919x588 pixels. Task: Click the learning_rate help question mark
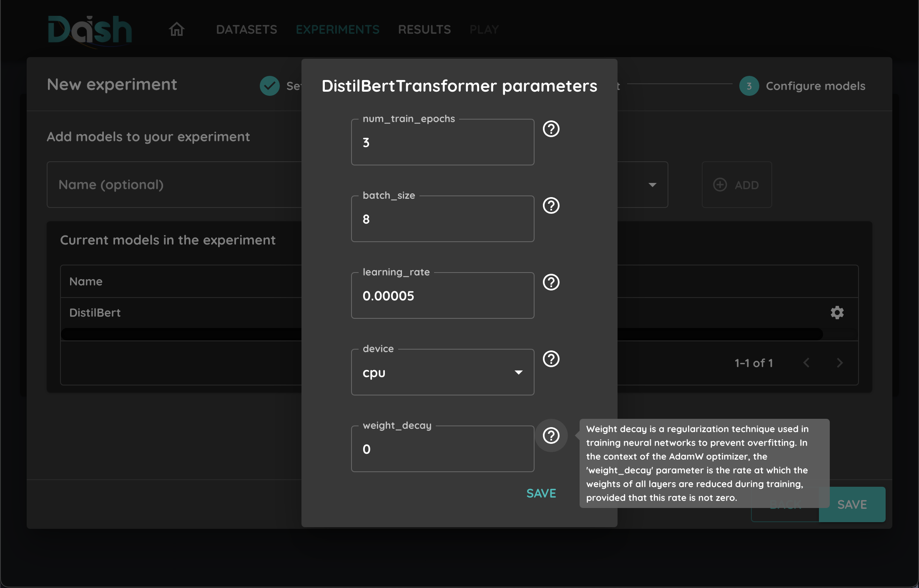tap(551, 282)
